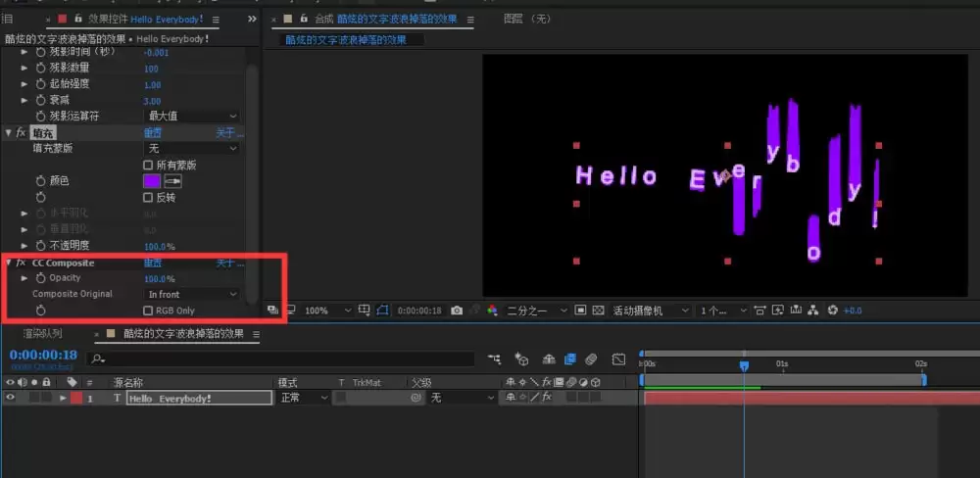Select the 效果控件 Hello Everybody panel tab
Viewport: 980px width, 478px height.
pyautogui.click(x=146, y=20)
